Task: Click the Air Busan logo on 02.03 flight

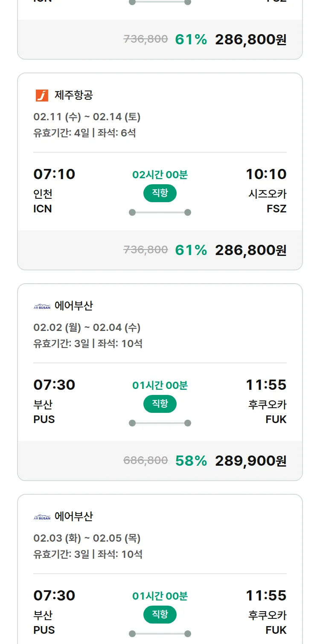Action: (42, 517)
